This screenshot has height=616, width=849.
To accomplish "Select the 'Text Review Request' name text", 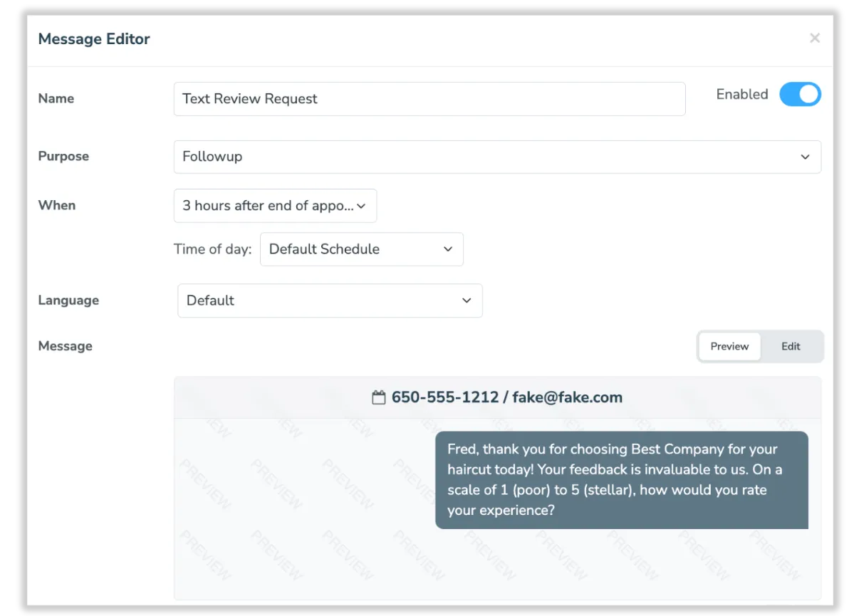I will coord(250,99).
